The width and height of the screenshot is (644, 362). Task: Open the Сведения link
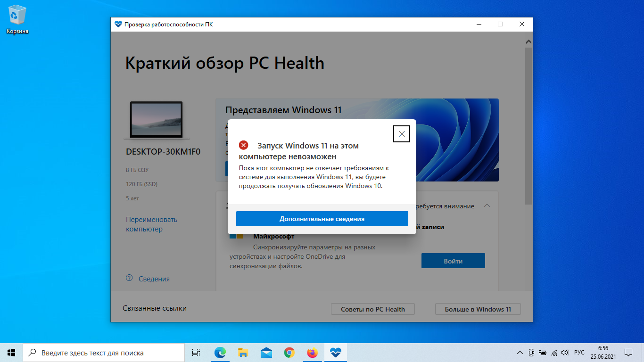click(154, 279)
